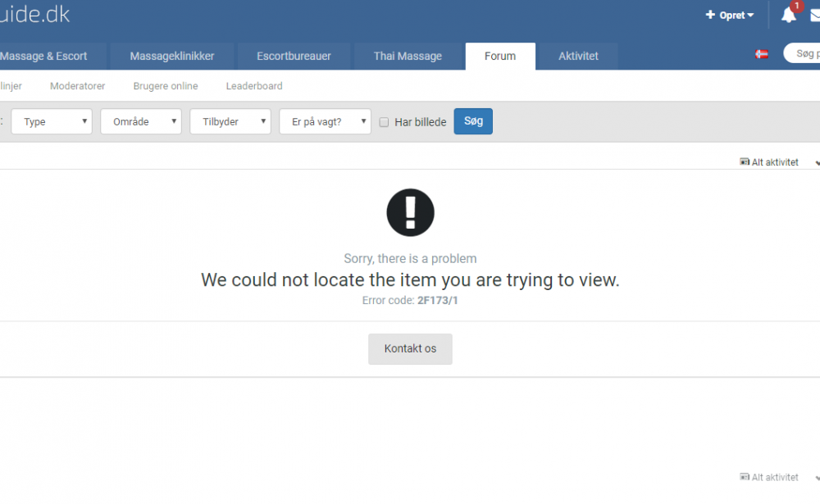The width and height of the screenshot is (820, 504).
Task: Click the 'Sorry, there is a problem' text
Action: click(410, 258)
